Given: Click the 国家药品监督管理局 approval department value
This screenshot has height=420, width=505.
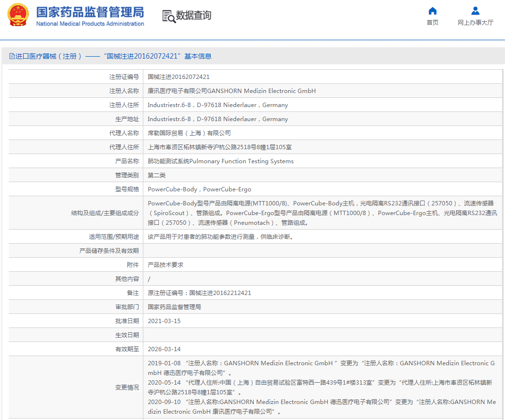Looking at the screenshot, I should click(x=174, y=307).
